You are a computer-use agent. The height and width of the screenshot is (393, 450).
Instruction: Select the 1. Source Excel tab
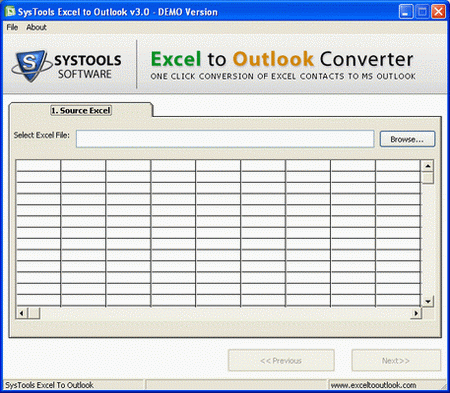(81, 110)
